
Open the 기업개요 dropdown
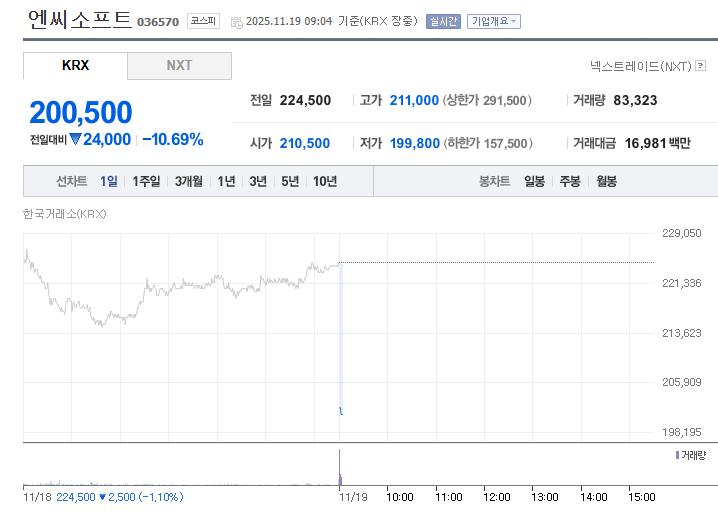(x=494, y=21)
